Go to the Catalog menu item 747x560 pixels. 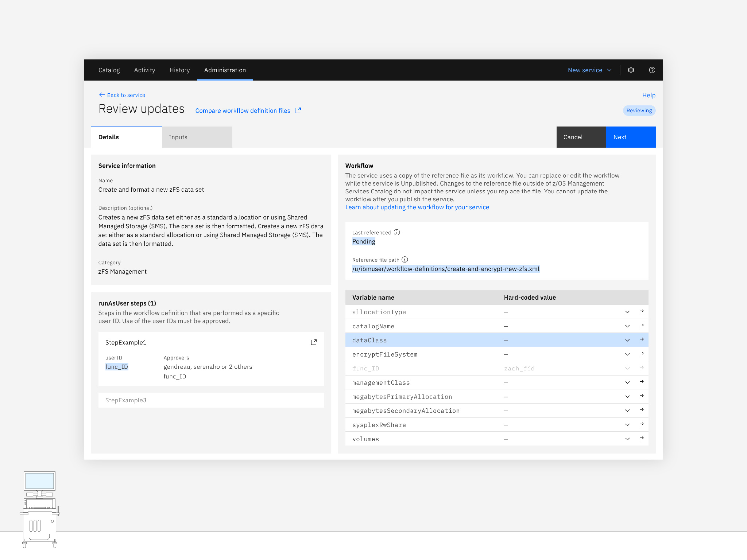109,70
